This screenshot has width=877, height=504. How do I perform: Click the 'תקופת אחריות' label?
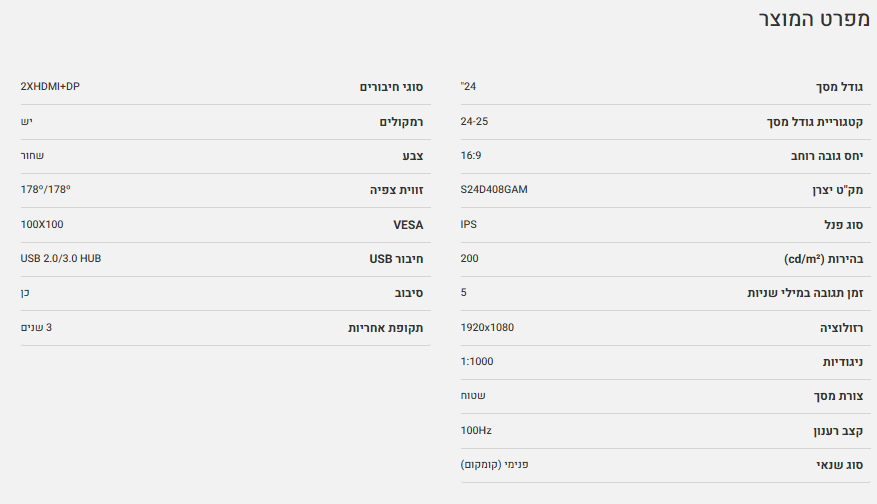coord(385,327)
